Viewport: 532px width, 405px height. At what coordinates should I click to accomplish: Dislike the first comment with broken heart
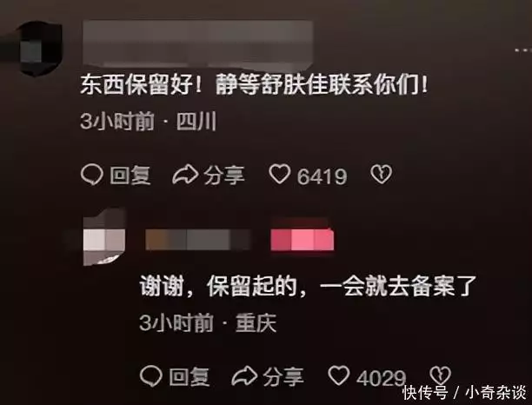tap(382, 175)
